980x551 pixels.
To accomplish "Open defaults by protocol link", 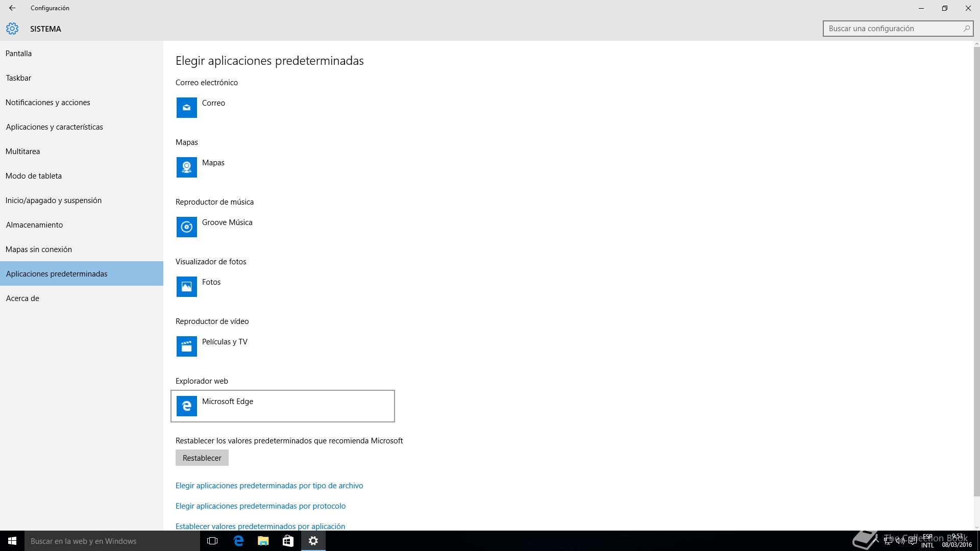I will click(260, 506).
